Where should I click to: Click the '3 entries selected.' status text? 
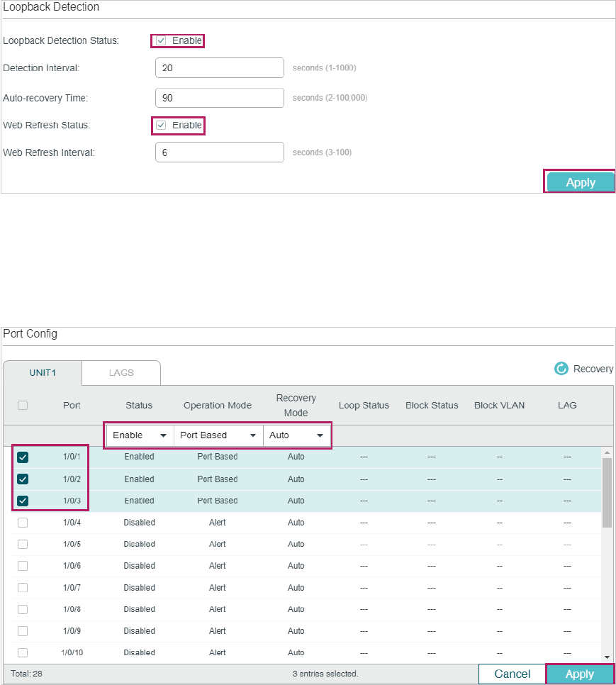point(325,674)
